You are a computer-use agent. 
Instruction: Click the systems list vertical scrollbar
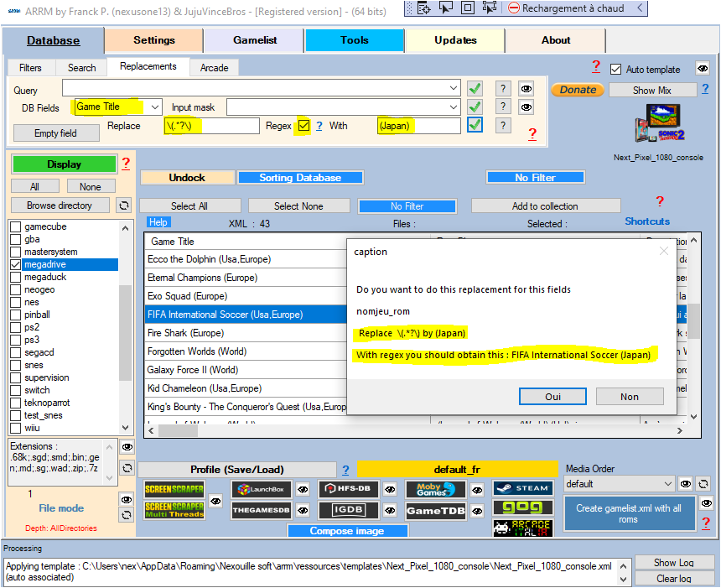point(126,325)
